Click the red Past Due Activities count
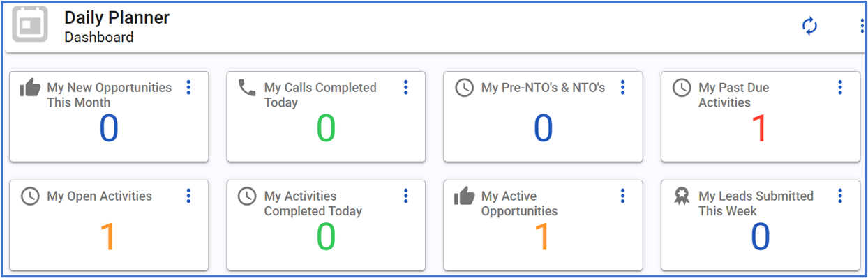The width and height of the screenshot is (868, 278). click(x=760, y=129)
